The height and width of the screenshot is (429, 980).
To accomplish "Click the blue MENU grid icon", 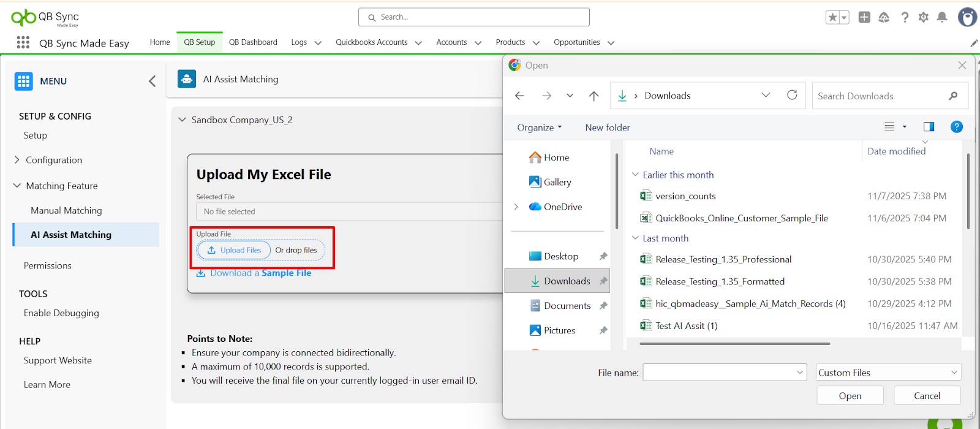I will click(x=23, y=81).
